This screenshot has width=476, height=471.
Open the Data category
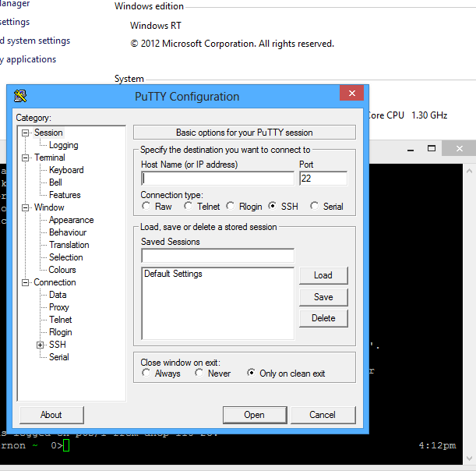[x=58, y=295]
